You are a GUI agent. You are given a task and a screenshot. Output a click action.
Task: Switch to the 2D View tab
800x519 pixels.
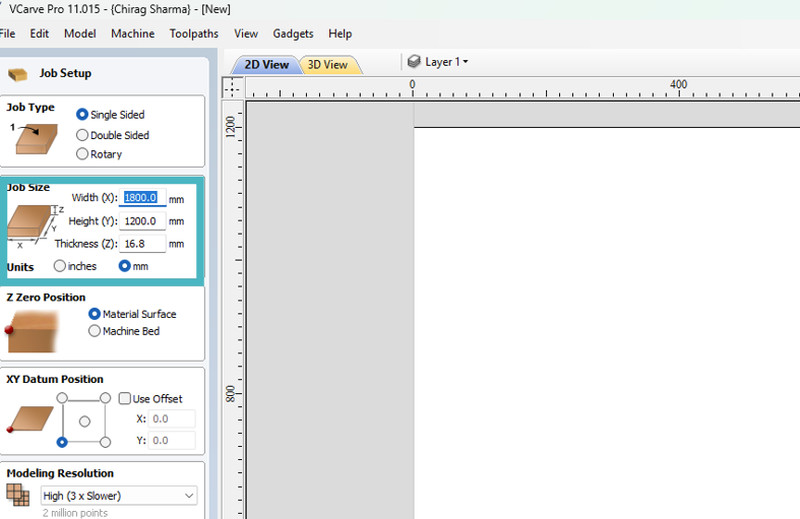(266, 65)
